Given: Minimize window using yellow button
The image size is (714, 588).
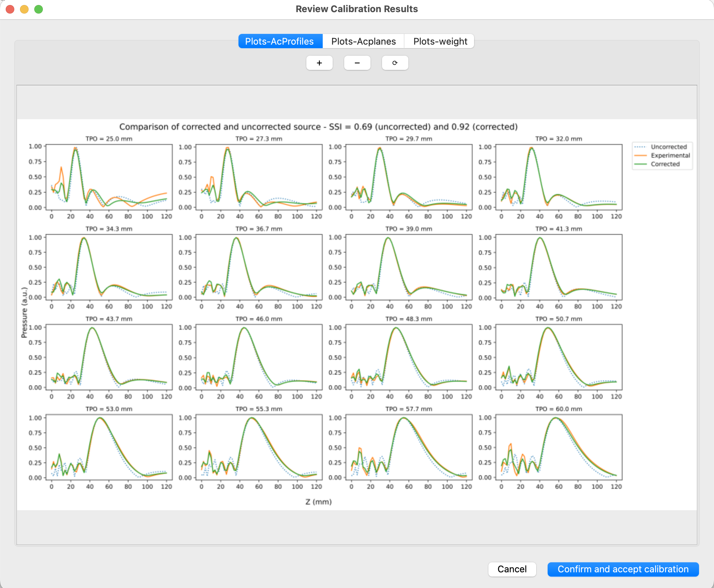Looking at the screenshot, I should coord(24,9).
